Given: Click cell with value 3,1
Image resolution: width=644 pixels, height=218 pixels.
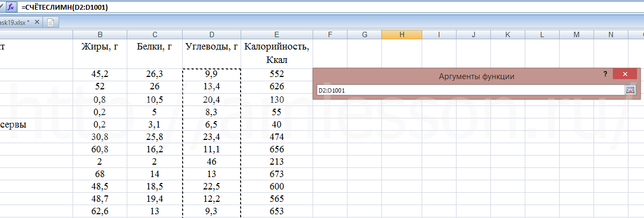Looking at the screenshot, I should coord(155,124).
